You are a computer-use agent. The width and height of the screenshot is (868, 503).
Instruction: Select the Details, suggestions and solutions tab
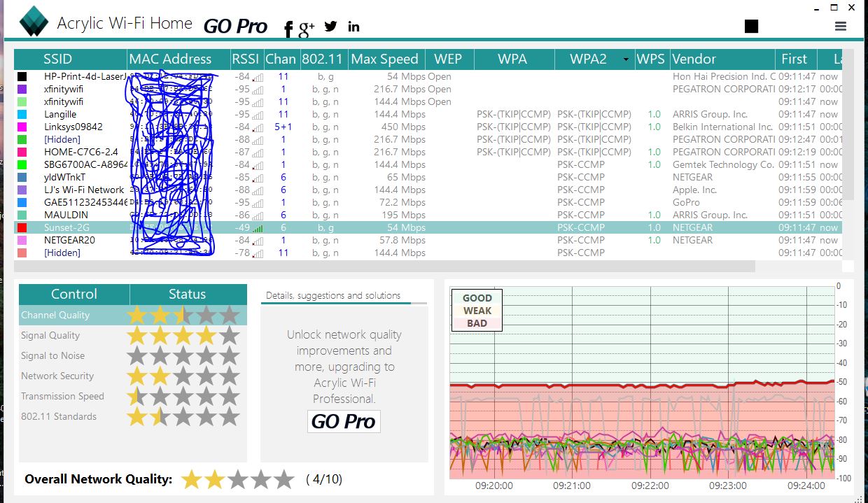[333, 295]
